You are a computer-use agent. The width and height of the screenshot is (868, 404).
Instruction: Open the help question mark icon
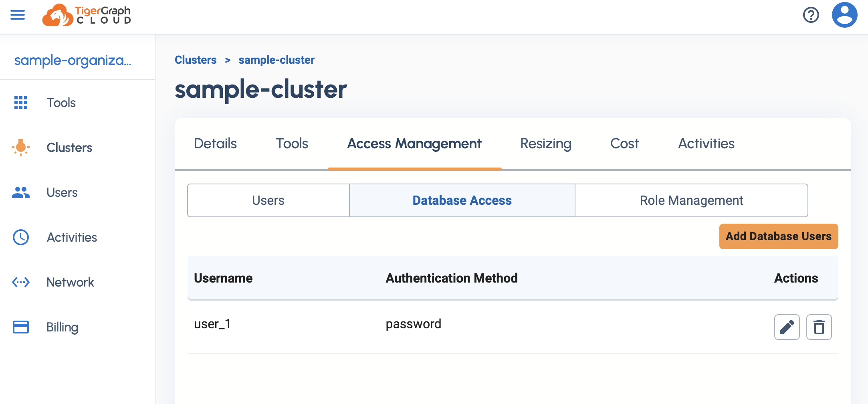811,15
